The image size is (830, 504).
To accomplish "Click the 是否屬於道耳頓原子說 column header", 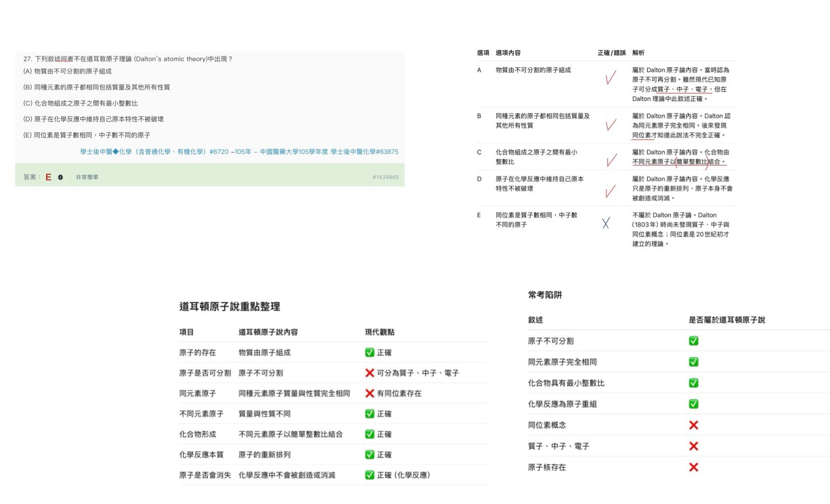I will (x=727, y=320).
